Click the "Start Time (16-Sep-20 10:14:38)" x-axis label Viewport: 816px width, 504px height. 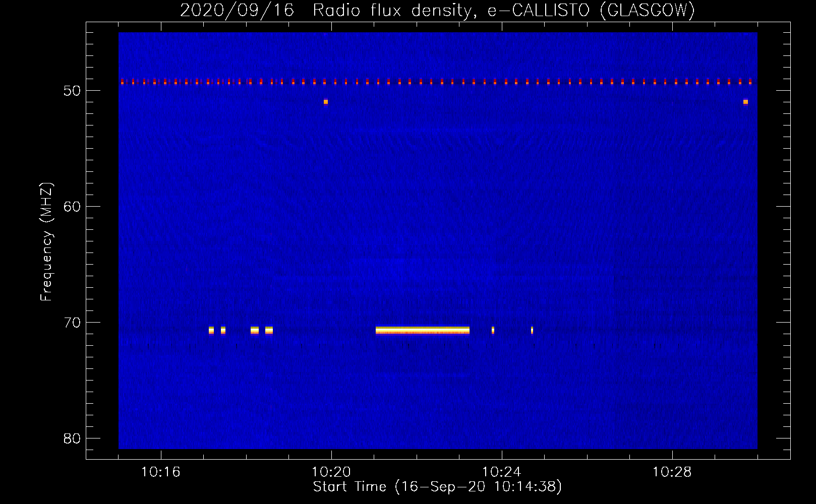click(437, 487)
